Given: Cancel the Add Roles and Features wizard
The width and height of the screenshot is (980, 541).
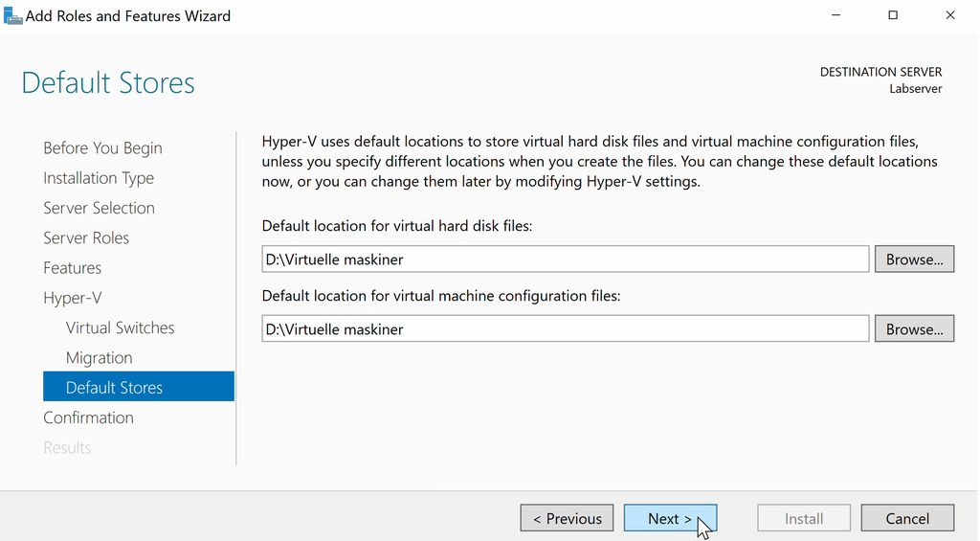Looking at the screenshot, I should click(907, 518).
